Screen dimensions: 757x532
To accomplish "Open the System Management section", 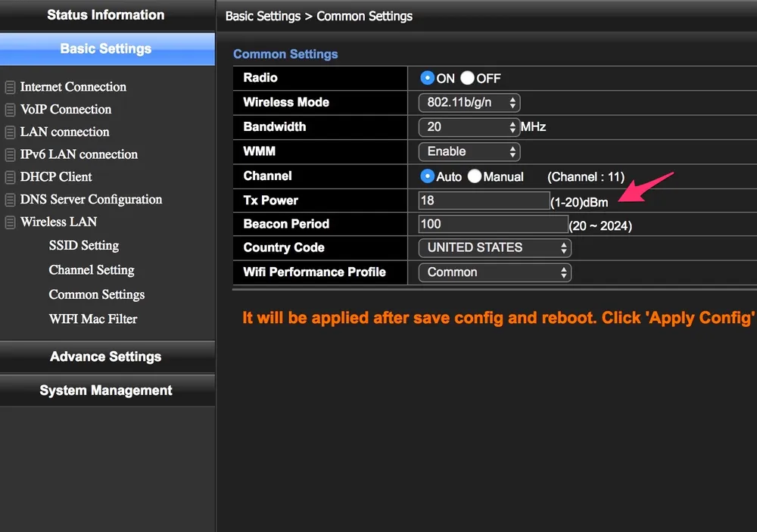I will (x=106, y=390).
